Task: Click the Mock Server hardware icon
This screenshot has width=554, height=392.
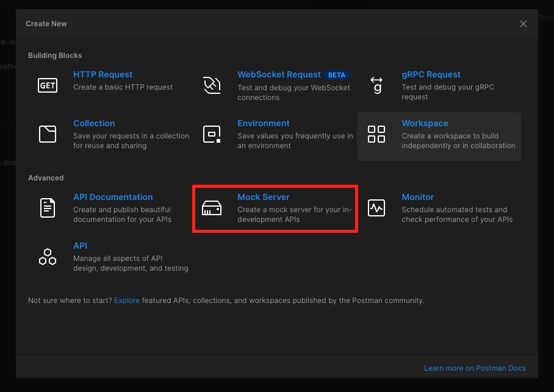Action: tap(212, 208)
